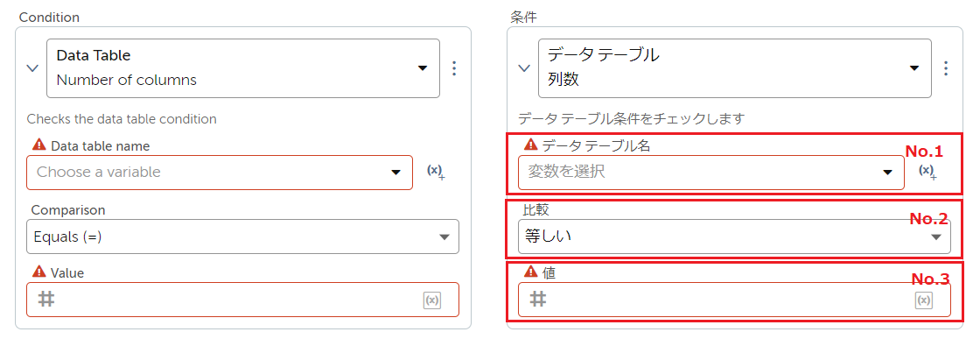
Task: Collapse the Japanese データ テーブル condition chevron
Action: (x=524, y=68)
